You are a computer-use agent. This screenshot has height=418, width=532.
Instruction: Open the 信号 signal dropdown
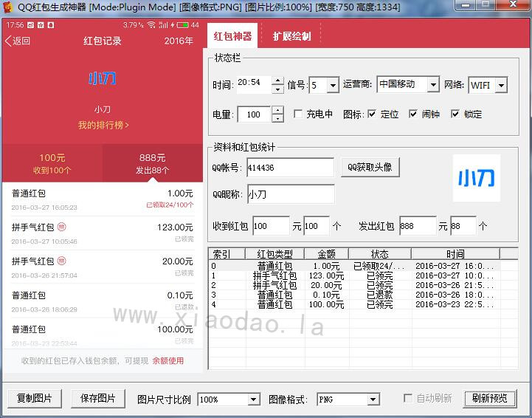333,85
